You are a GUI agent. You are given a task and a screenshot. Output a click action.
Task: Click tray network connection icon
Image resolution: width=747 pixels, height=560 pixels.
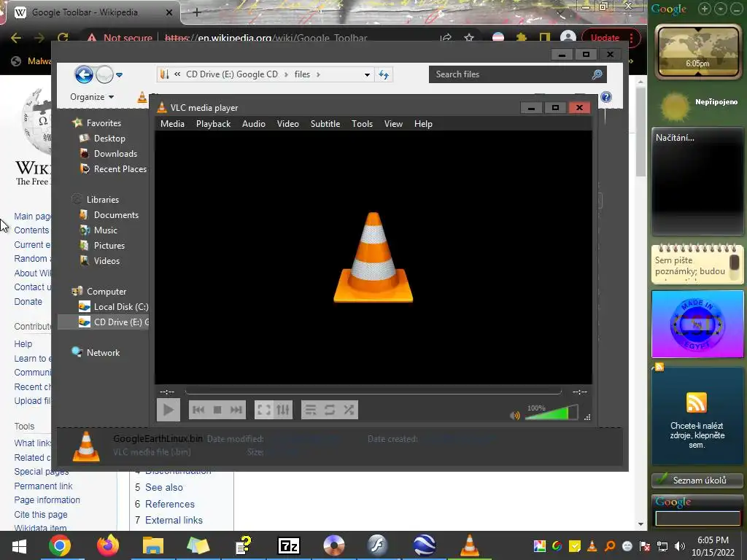coord(662,546)
